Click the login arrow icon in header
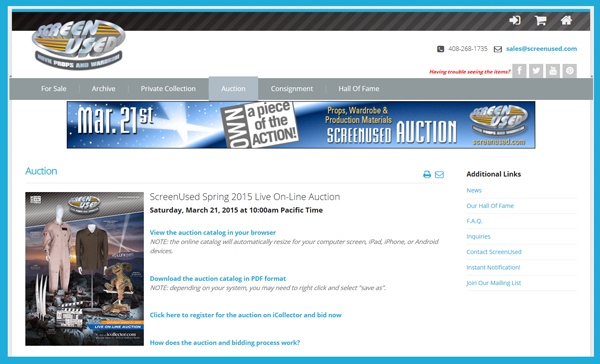This screenshot has height=364, width=600. (x=515, y=20)
